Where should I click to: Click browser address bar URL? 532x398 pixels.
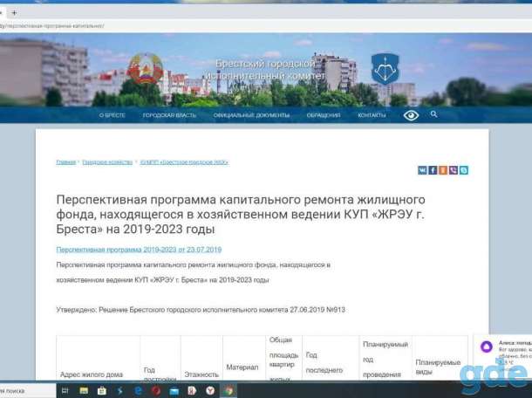[52, 26]
